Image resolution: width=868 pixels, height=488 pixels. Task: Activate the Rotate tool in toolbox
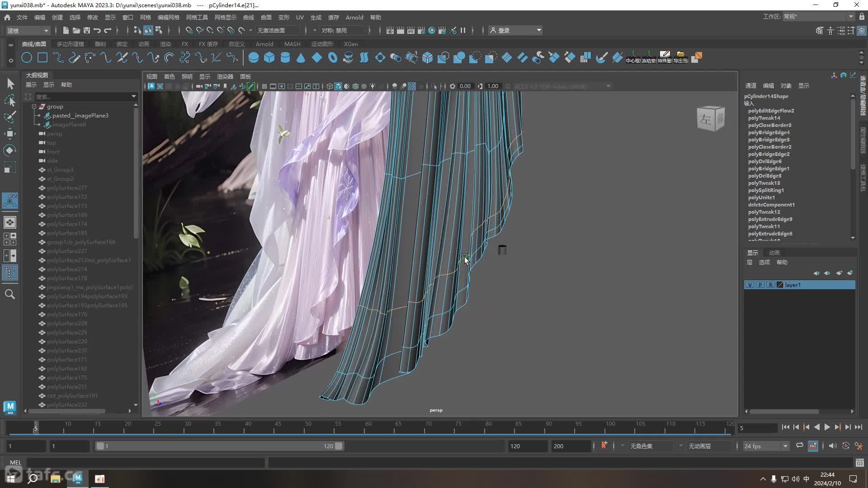[x=10, y=150]
